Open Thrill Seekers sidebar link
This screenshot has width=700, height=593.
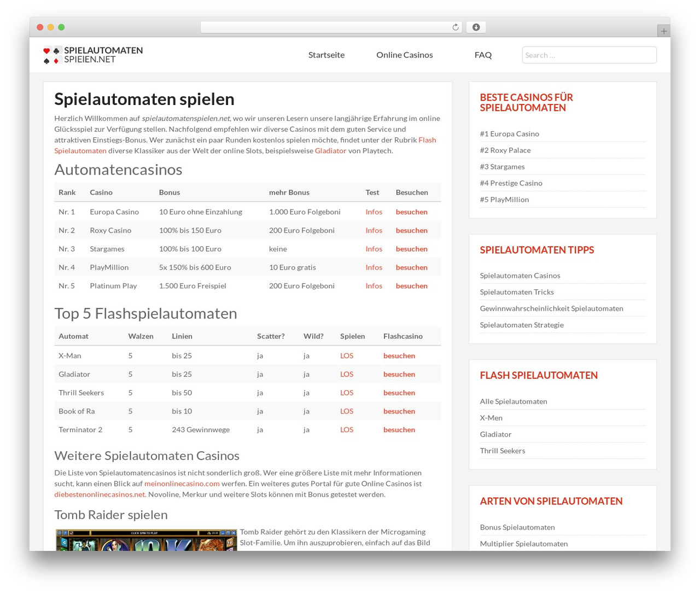pyautogui.click(x=503, y=451)
